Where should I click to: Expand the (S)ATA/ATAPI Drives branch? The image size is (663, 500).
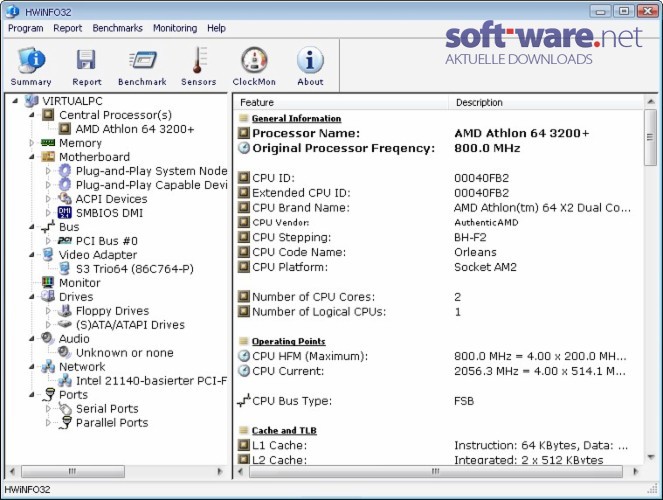click(48, 325)
